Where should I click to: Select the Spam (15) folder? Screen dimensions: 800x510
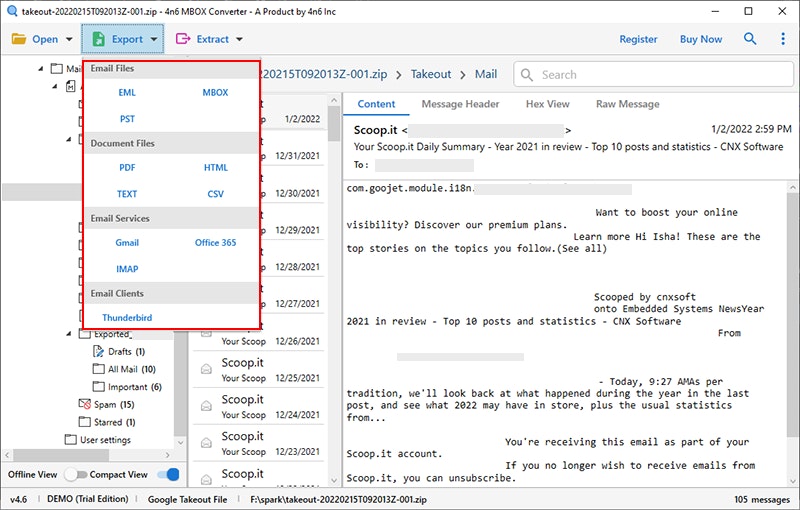pyautogui.click(x=114, y=404)
